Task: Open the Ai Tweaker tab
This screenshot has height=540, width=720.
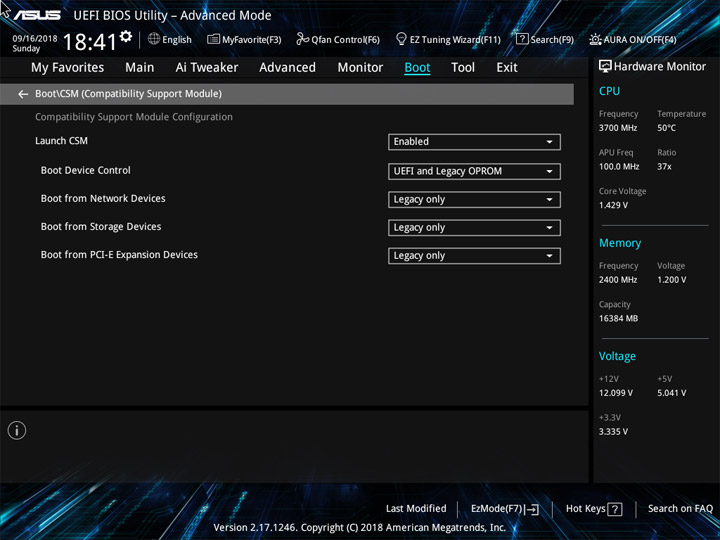Action: point(207,68)
